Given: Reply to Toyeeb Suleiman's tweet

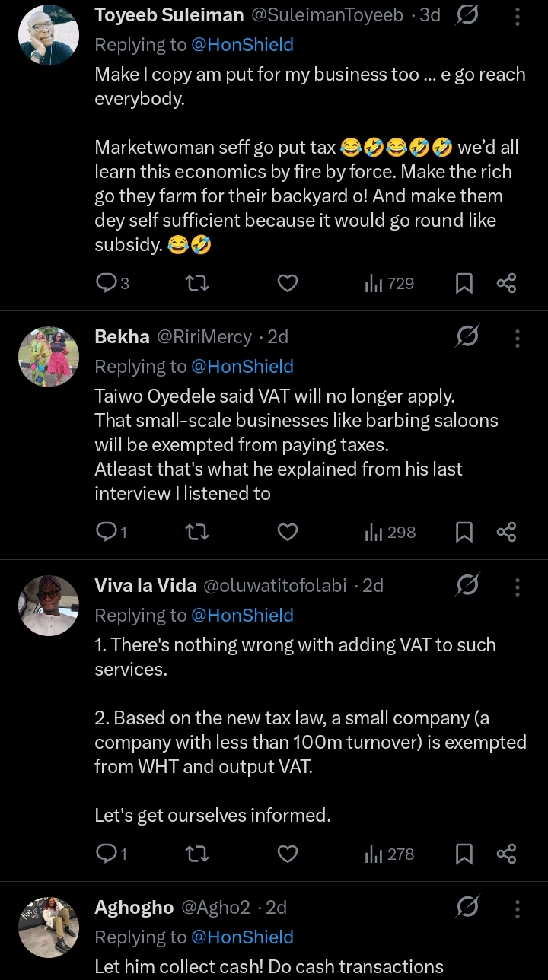Looking at the screenshot, I should point(106,284).
